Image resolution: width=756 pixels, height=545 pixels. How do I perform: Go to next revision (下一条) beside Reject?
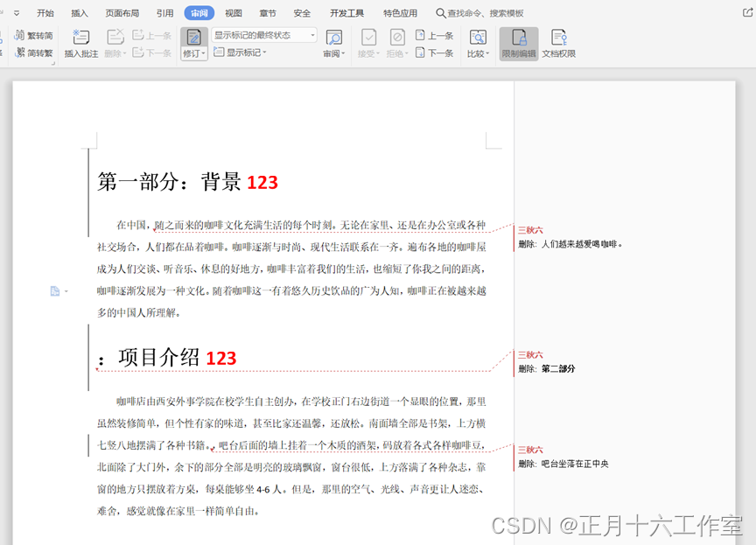point(435,52)
